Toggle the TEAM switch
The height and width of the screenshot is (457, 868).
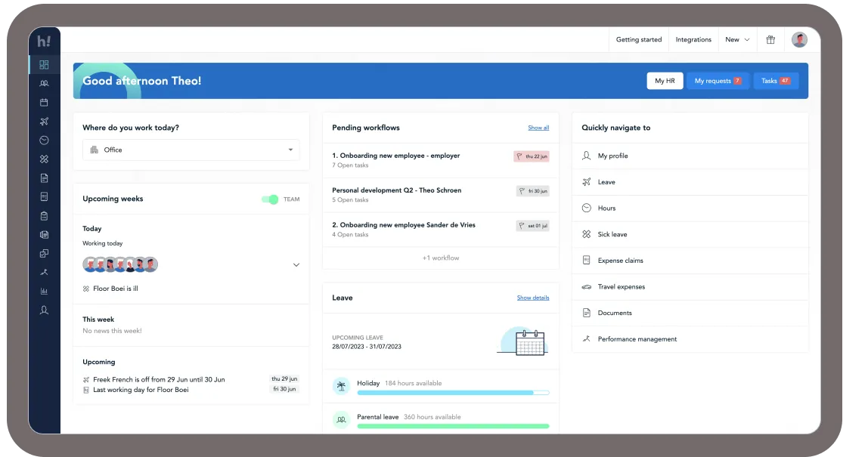point(270,199)
